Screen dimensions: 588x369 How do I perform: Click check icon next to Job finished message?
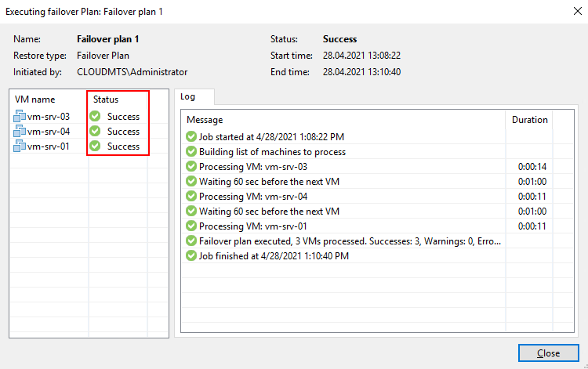191,255
